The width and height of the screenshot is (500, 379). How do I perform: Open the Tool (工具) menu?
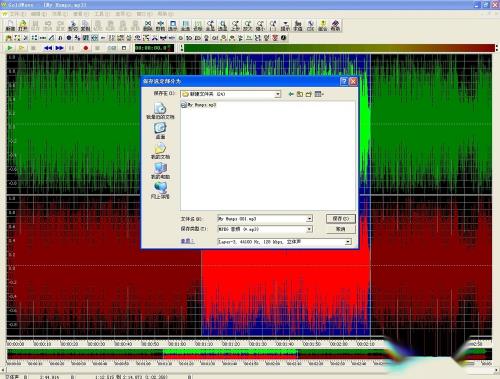[x=102, y=14]
